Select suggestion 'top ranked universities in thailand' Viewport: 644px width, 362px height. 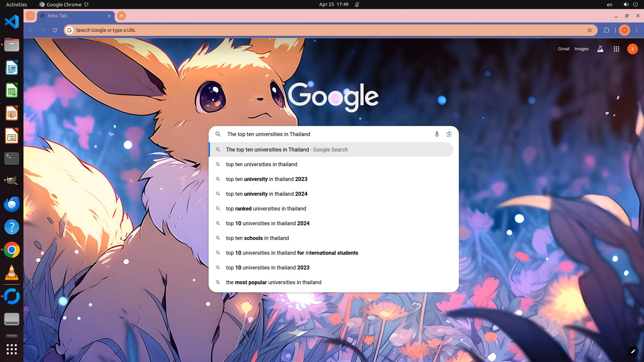(266, 208)
